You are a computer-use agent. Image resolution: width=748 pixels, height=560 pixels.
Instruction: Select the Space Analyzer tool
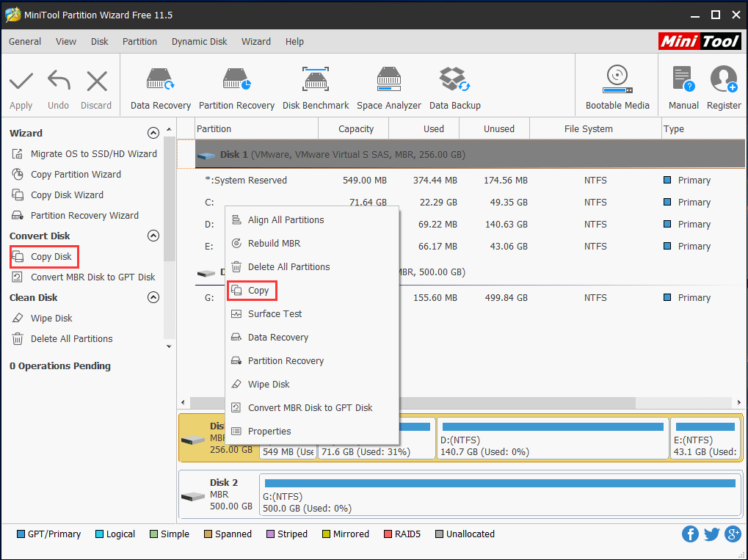[x=388, y=84]
